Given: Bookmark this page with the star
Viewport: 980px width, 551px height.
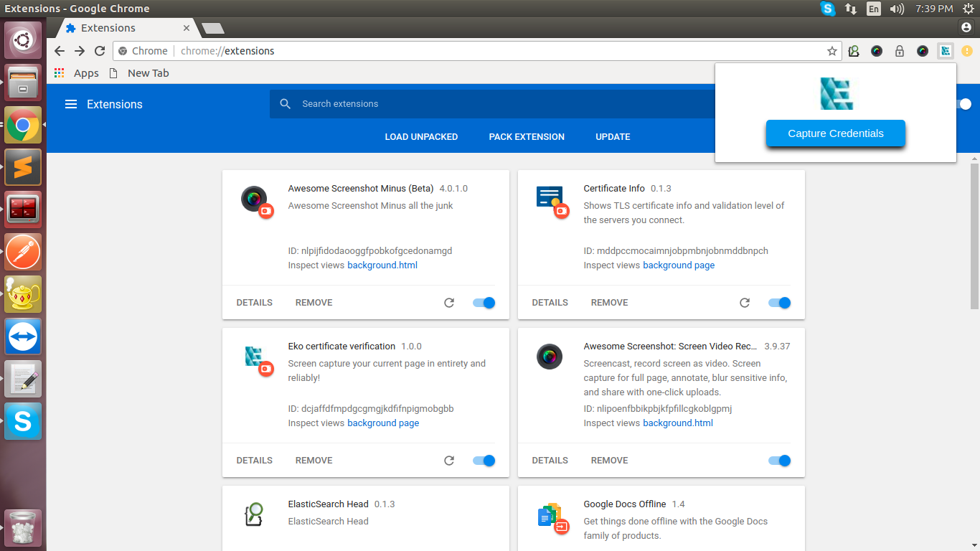Looking at the screenshot, I should tap(832, 51).
